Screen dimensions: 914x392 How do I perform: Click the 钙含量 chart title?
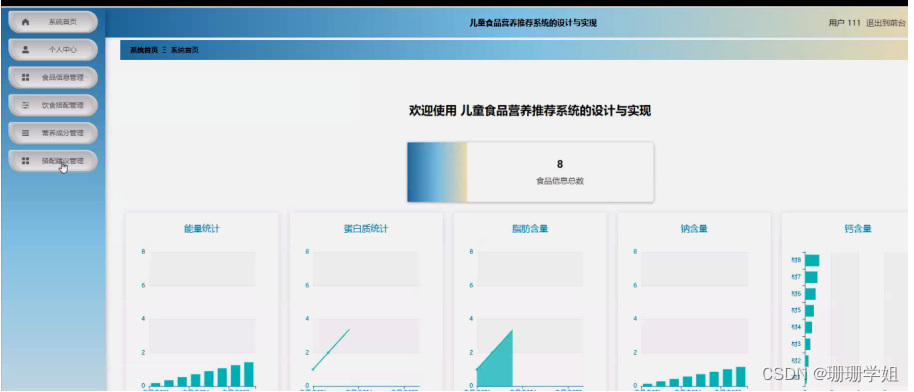tap(858, 229)
